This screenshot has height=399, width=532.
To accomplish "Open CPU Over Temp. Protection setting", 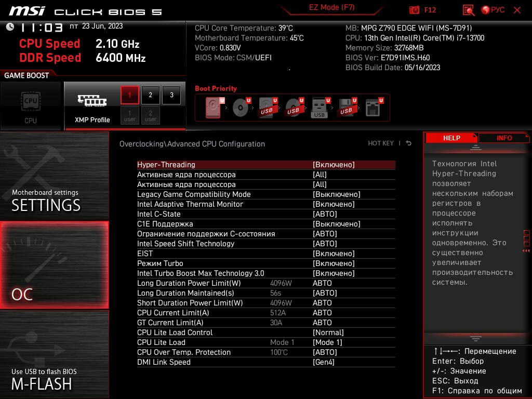I will pos(266,352).
